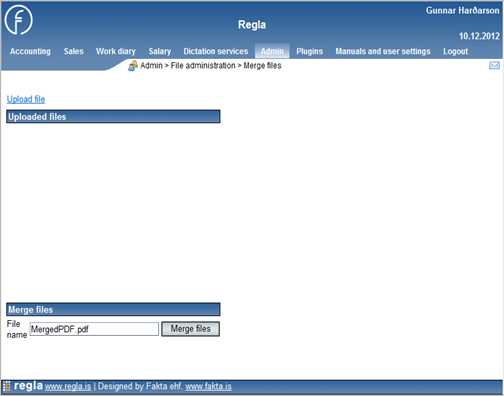The image size is (504, 396).
Task: Click the Merge files button
Action: pyautogui.click(x=190, y=329)
